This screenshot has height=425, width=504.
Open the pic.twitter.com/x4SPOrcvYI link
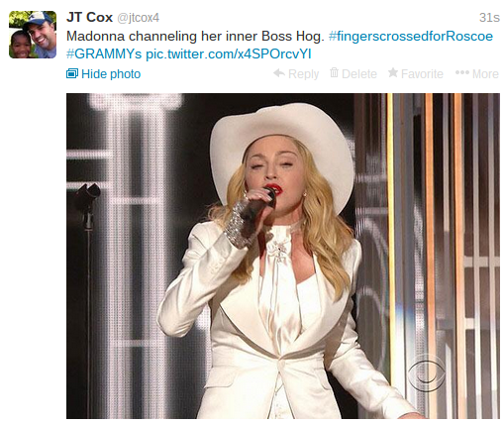tap(229, 53)
